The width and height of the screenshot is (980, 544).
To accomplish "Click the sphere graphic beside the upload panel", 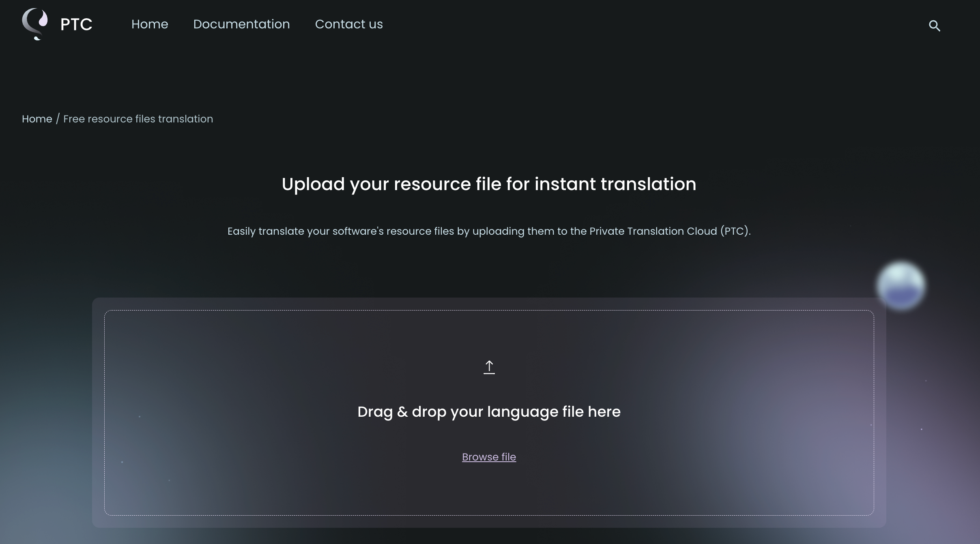I will click(x=900, y=285).
